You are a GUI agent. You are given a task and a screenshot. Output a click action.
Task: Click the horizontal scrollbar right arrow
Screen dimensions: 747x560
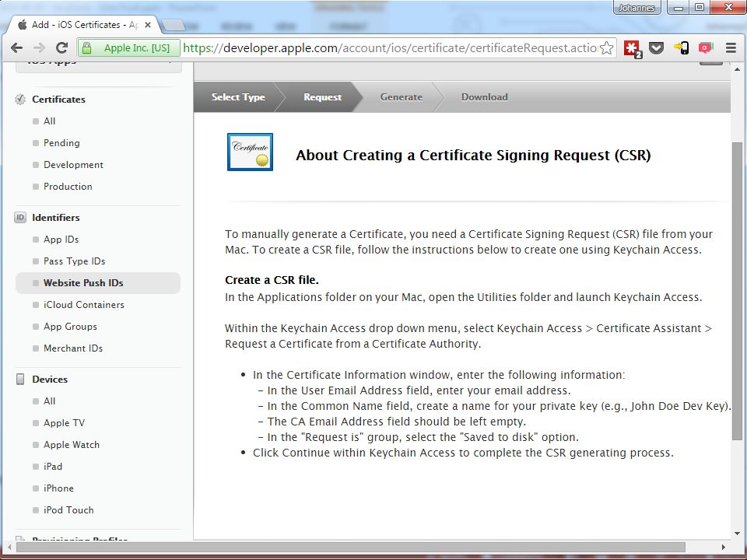pos(723,547)
